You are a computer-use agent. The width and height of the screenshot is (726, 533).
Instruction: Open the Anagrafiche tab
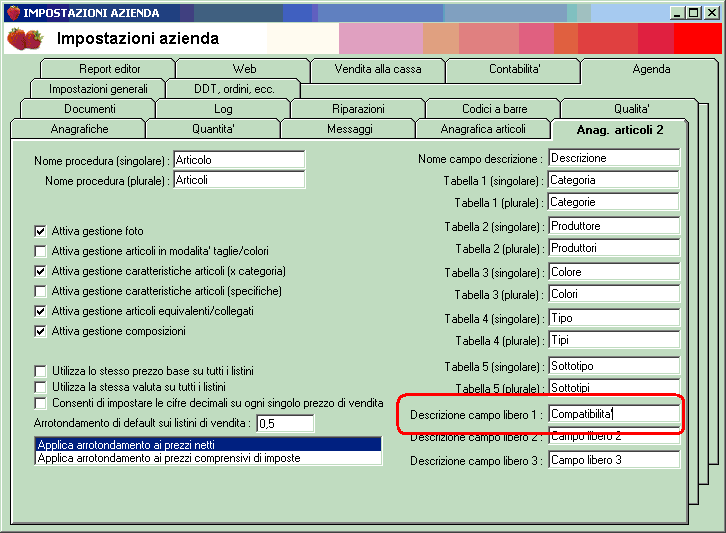(x=79, y=129)
